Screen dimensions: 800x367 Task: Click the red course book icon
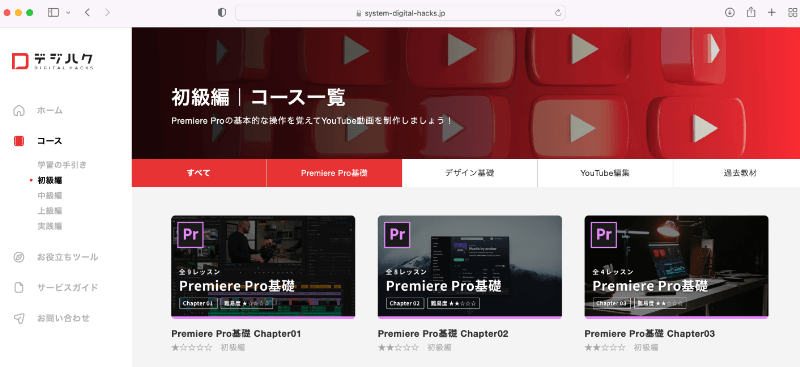click(19, 141)
